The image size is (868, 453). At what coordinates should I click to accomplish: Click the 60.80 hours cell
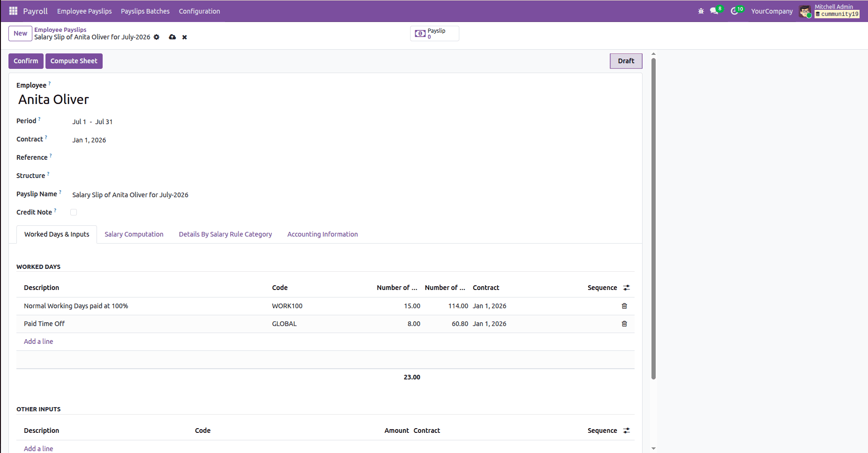coord(460,324)
